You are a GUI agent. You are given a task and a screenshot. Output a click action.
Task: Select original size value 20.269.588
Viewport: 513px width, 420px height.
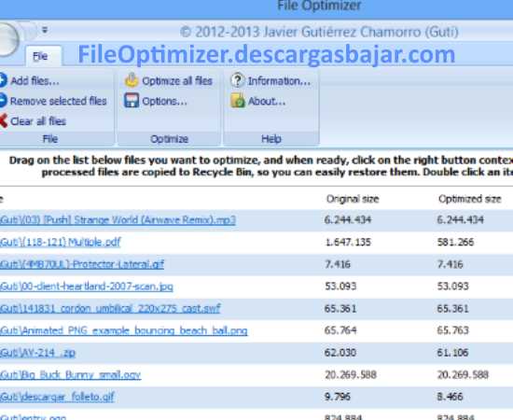pos(351,374)
